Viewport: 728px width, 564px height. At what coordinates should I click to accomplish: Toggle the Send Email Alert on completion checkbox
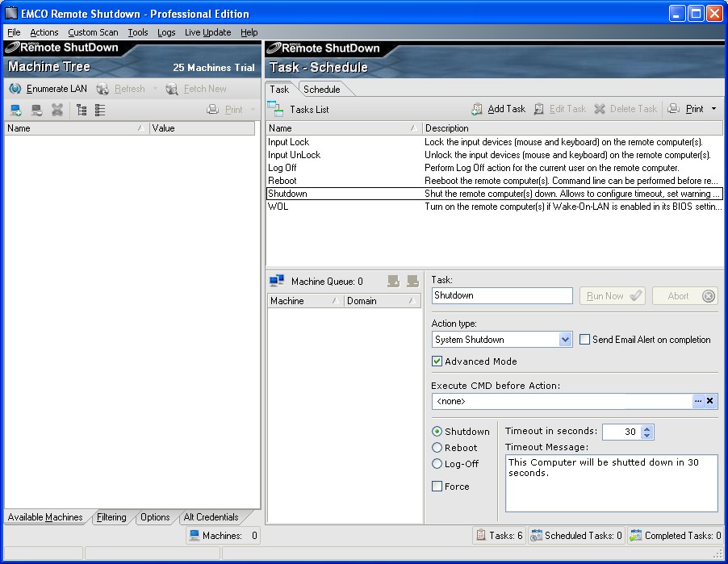(585, 340)
